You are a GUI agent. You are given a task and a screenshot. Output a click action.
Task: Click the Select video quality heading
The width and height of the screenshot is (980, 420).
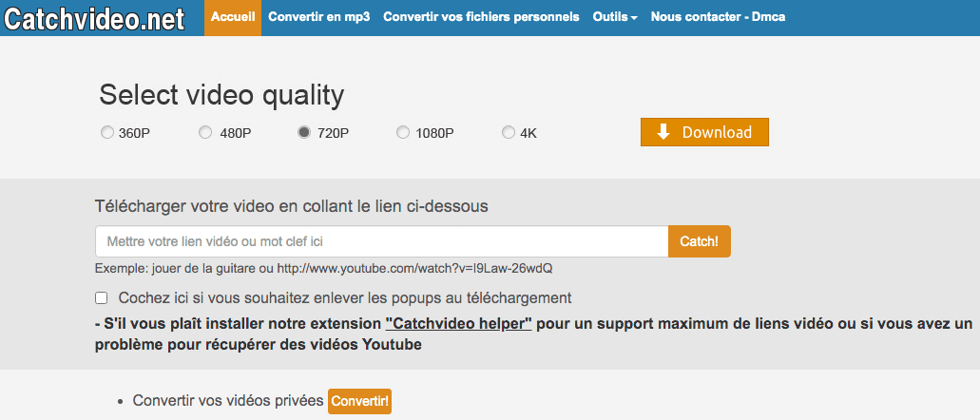coord(221,95)
